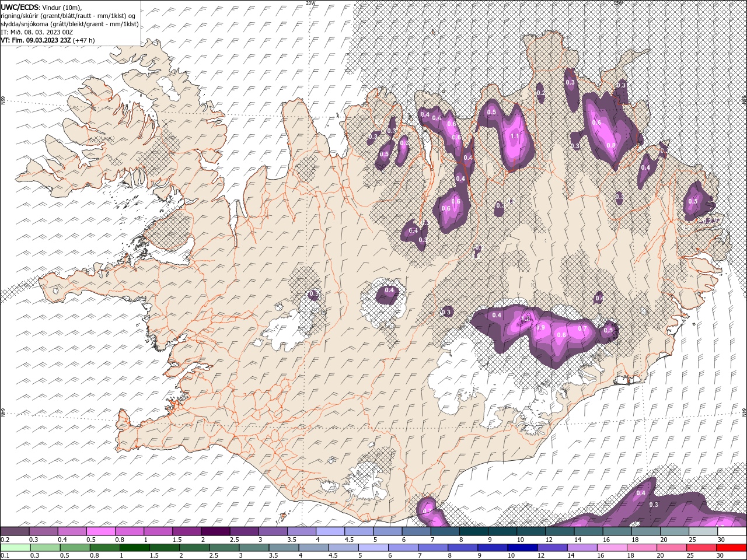Viewport: 747px width, 560px height.
Task: Click the 0.9 snowfall label over the southeast glacier
Action: click(x=540, y=328)
